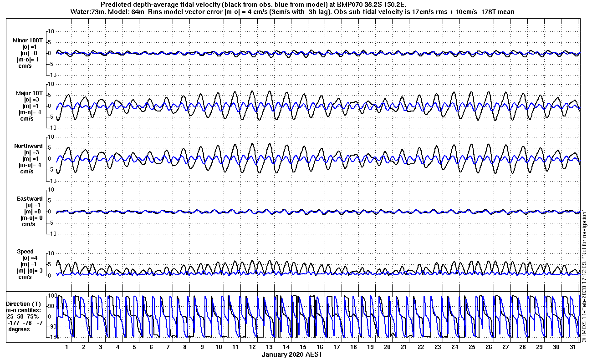The width and height of the screenshot is (592, 364).
Task: Click day '12' on the date axis
Action: pyautogui.click(x=252, y=347)
